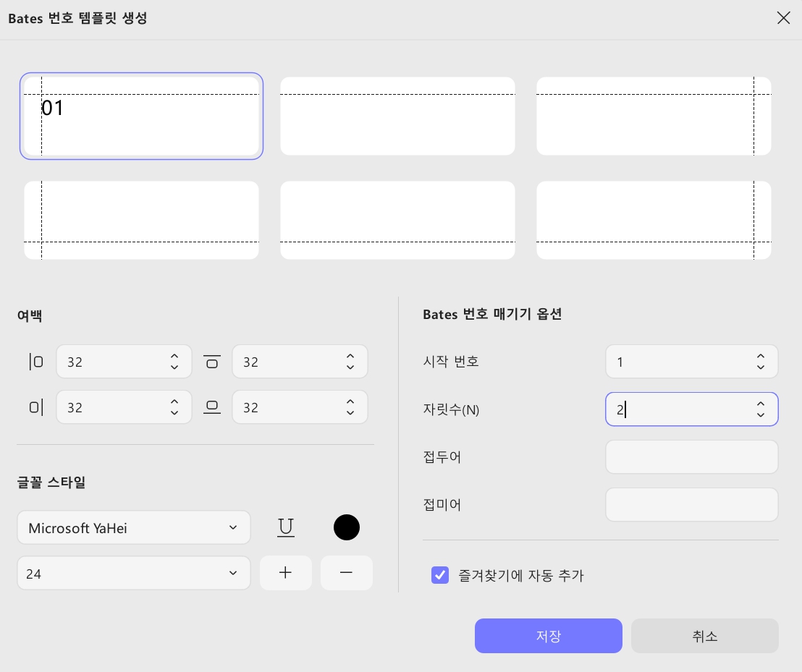Image resolution: width=802 pixels, height=672 pixels.
Task: Close the Bates 번호 템플릿 생성 dialog
Action: pos(783,18)
